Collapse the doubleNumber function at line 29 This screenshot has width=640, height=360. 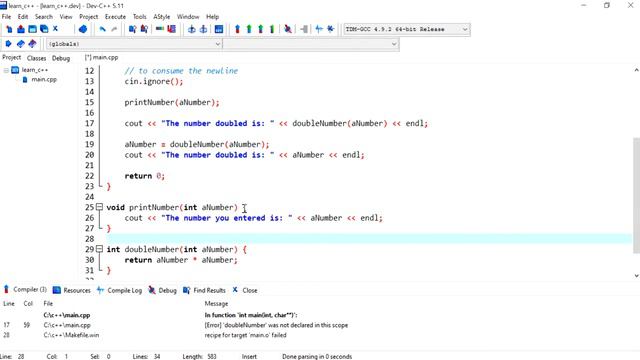[x=99, y=249]
